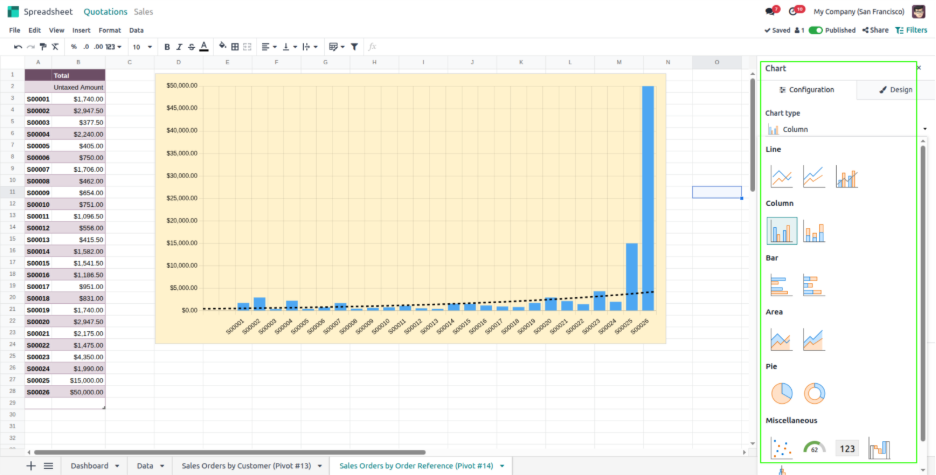Open the File menu
The width and height of the screenshot is (936, 475).
14,30
